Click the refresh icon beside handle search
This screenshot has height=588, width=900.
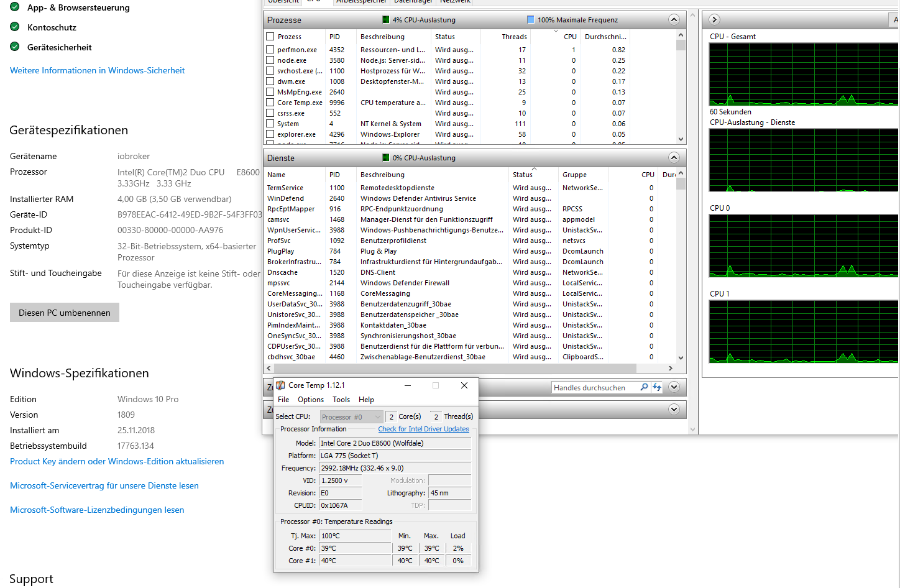point(657,387)
